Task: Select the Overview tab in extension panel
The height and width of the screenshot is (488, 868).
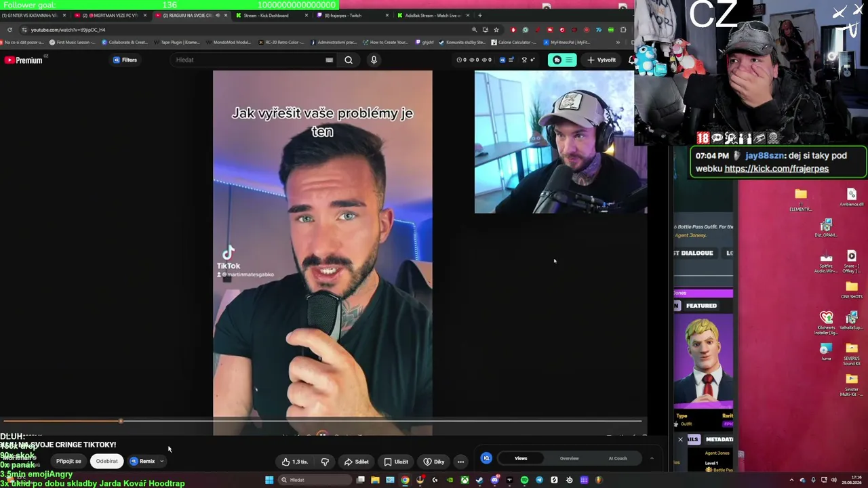Action: coord(569,458)
